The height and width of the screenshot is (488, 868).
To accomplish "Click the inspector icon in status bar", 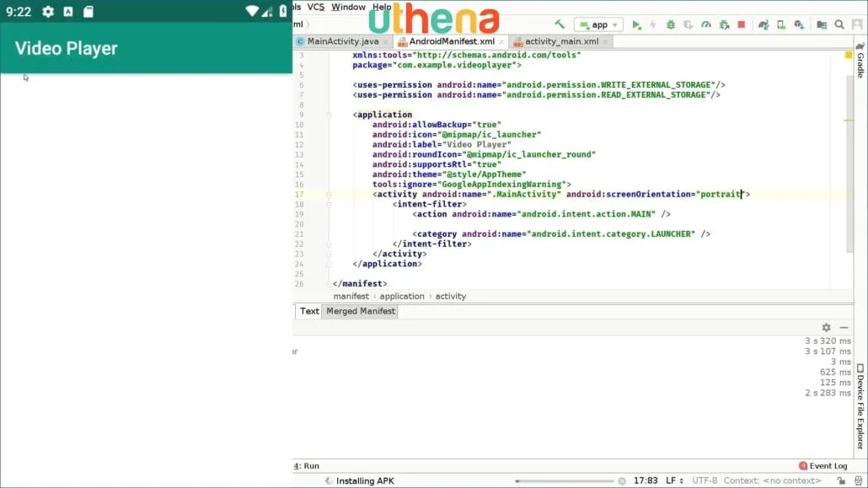I will tap(858, 480).
